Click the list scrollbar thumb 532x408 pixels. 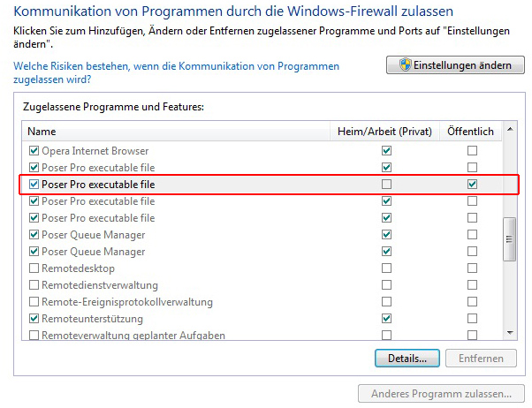click(x=509, y=239)
